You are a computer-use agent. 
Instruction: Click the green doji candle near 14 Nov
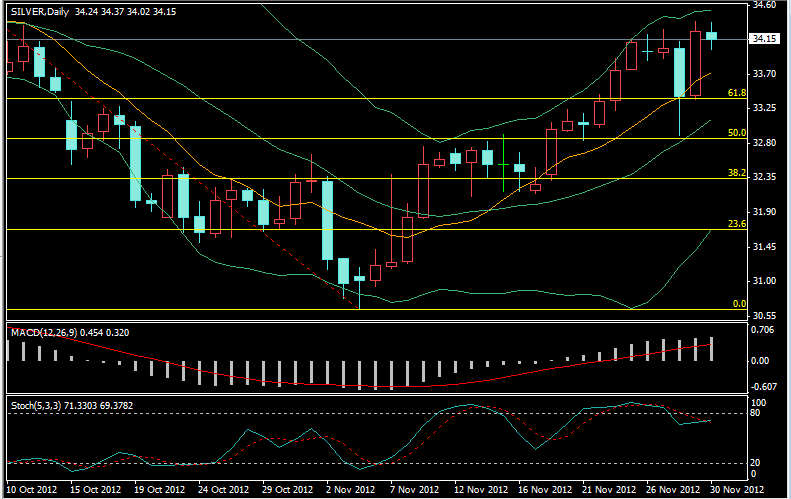coord(503,164)
